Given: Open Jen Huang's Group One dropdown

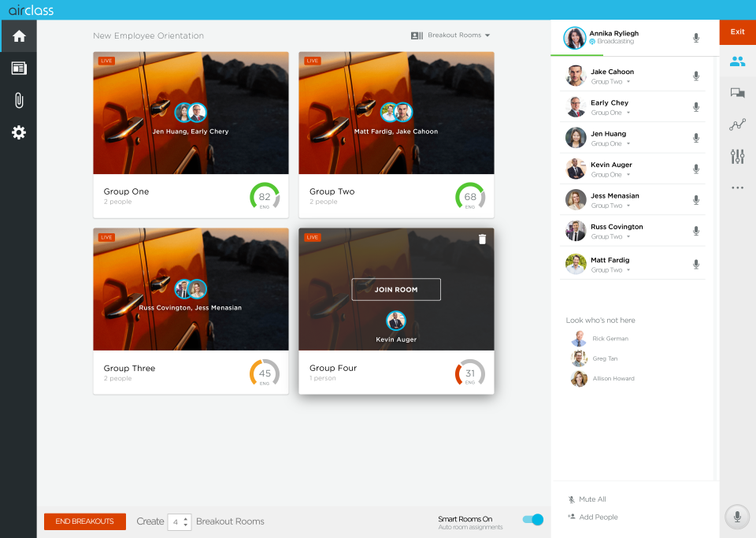Looking at the screenshot, I should click(x=628, y=144).
